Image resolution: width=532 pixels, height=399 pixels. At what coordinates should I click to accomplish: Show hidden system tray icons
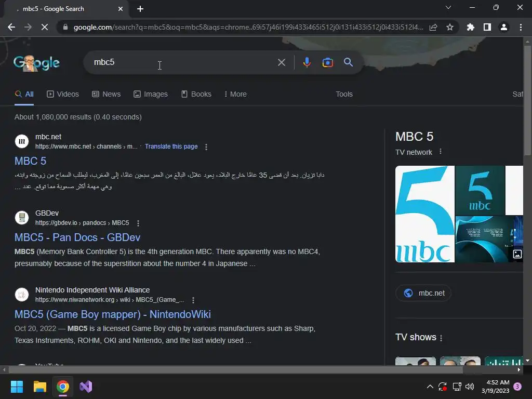pos(430,387)
